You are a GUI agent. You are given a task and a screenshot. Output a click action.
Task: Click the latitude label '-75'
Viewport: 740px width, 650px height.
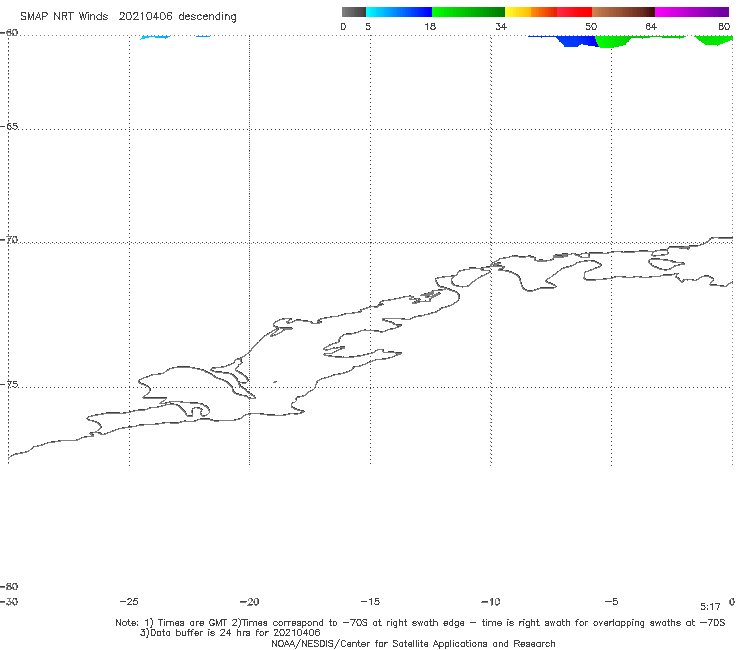coord(9,384)
